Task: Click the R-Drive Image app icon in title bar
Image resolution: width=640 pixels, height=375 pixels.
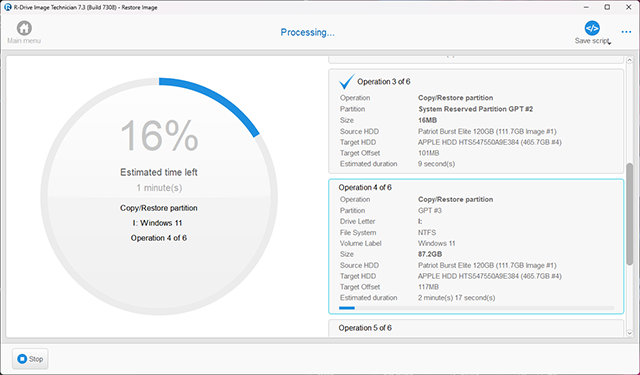Action: 7,7
